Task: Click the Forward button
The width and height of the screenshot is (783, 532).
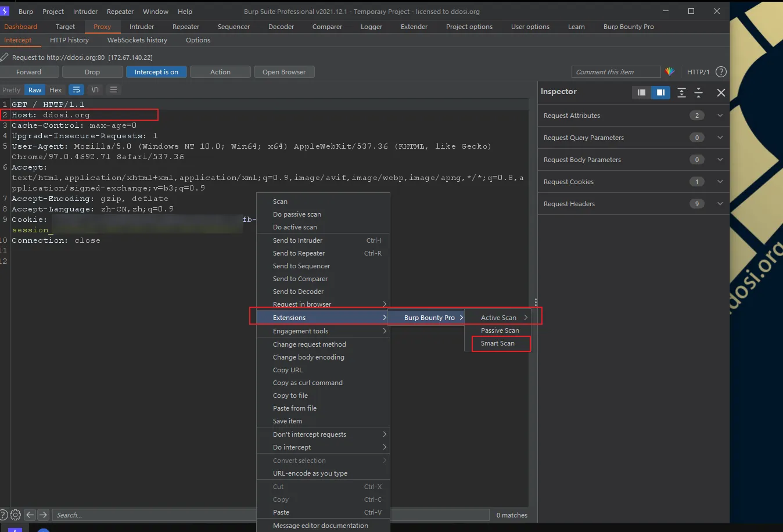Action: tap(29, 72)
